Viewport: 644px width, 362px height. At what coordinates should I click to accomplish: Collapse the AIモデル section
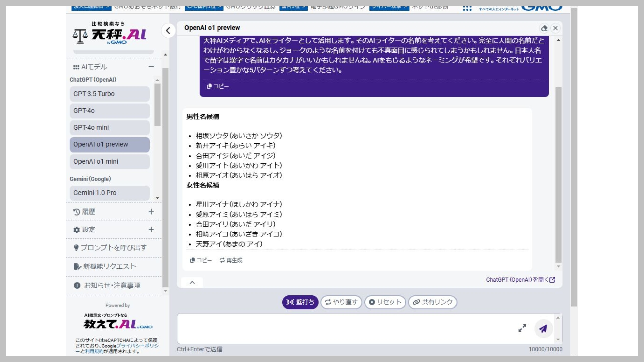coord(151,67)
